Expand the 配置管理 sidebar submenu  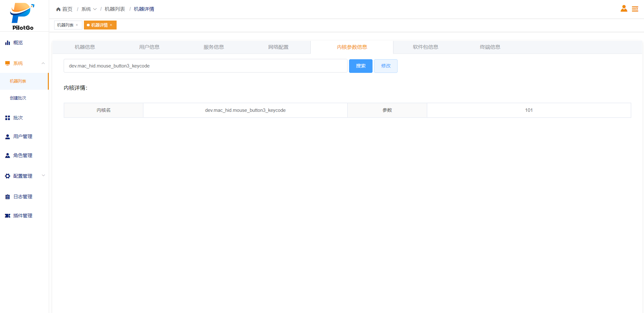43,176
